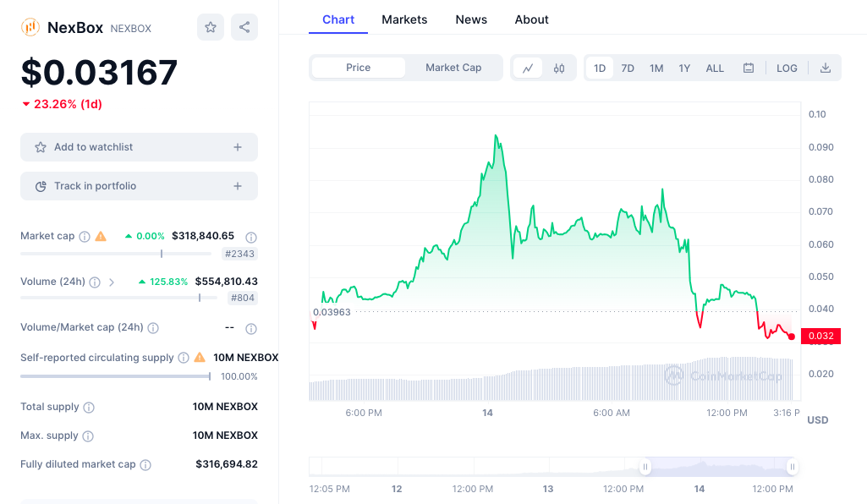The width and height of the screenshot is (867, 504).
Task: Click the plus on Add to watchlist
Action: coord(238,147)
